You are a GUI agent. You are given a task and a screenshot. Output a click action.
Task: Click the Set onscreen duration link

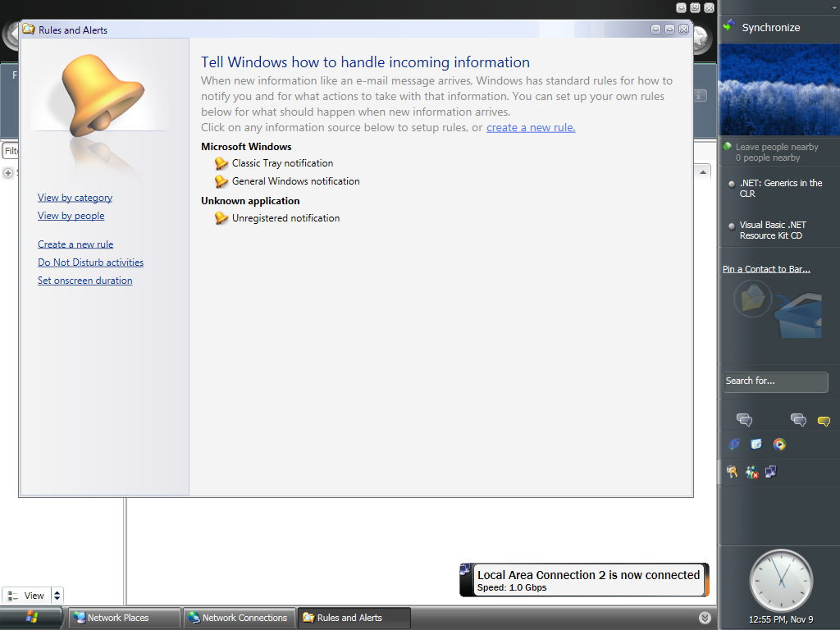click(84, 281)
